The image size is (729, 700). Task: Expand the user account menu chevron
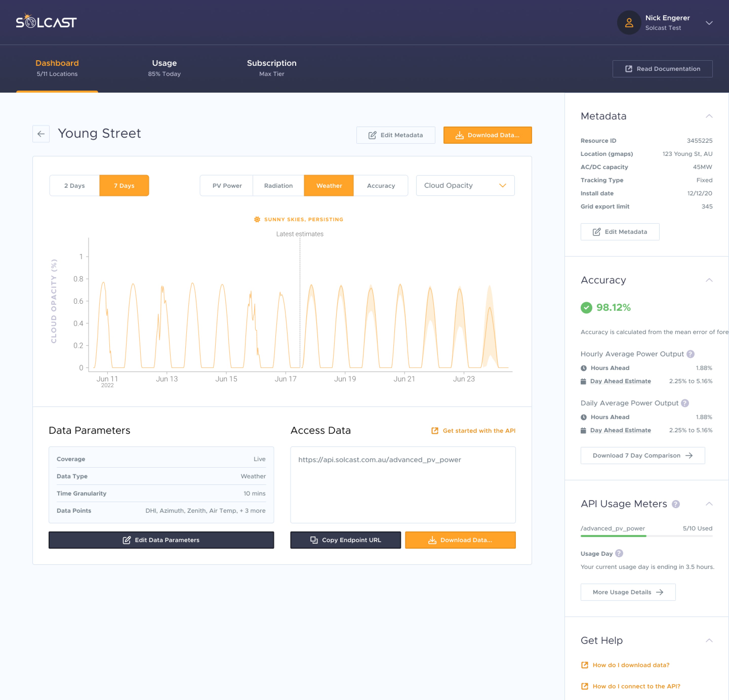coord(709,23)
